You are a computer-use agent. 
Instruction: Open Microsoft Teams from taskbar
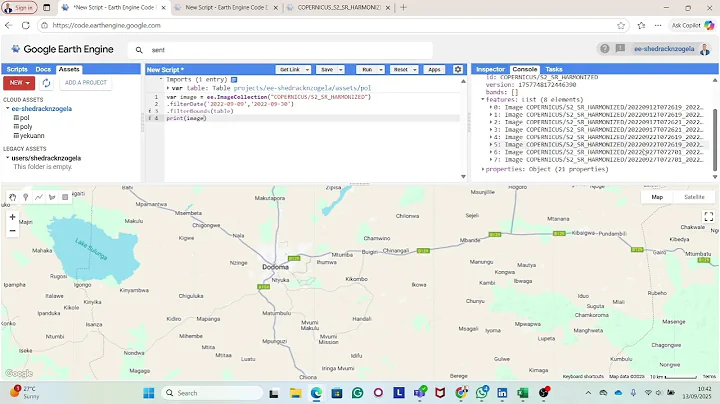point(420,393)
